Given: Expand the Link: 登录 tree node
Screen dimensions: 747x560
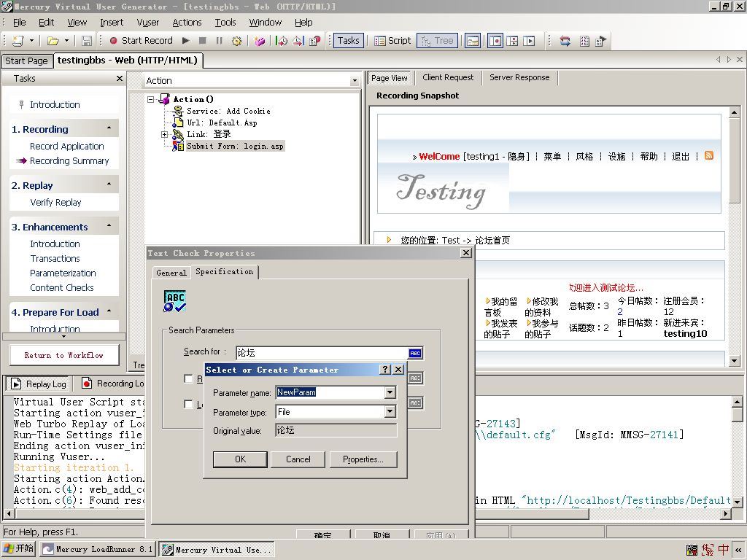Looking at the screenshot, I should tap(164, 134).
